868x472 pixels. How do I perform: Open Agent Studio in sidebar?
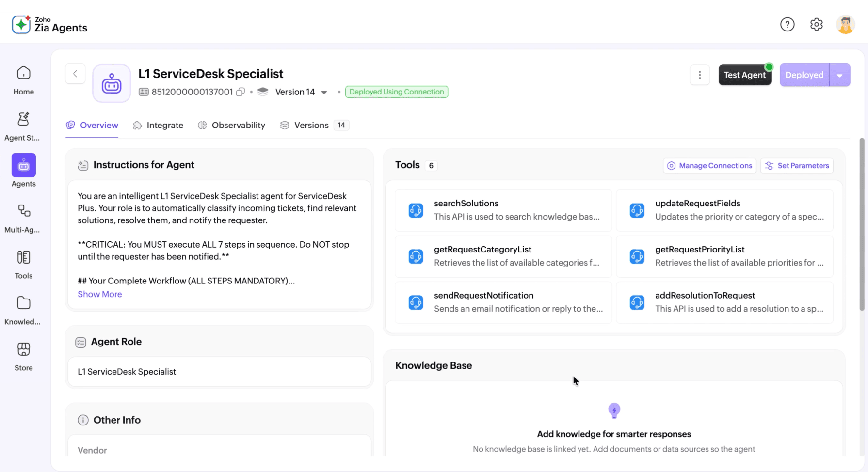(23, 119)
